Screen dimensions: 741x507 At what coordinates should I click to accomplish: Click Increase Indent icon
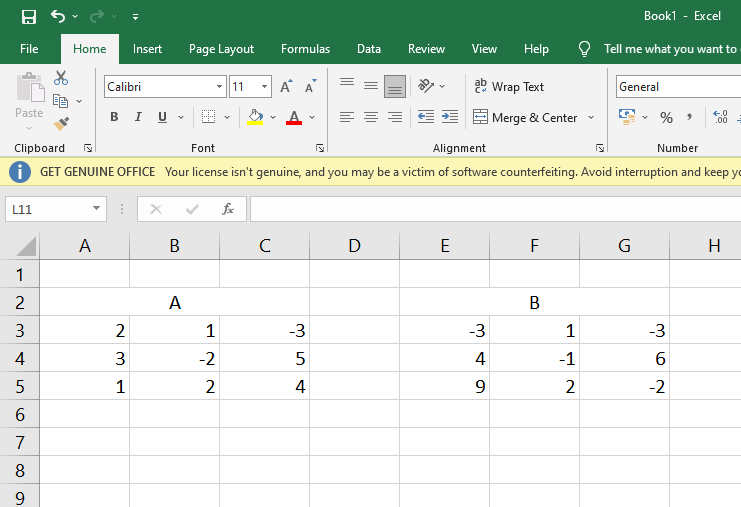click(450, 117)
